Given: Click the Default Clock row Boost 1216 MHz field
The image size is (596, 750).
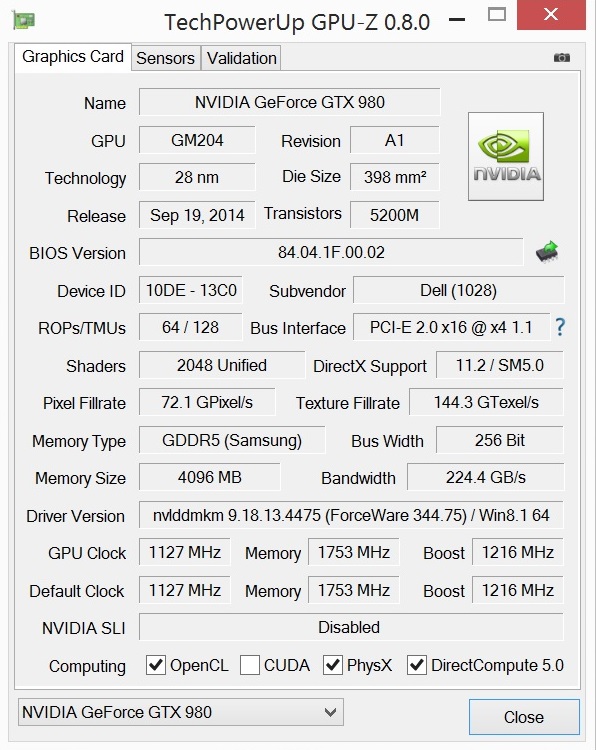Looking at the screenshot, I should 518,590.
